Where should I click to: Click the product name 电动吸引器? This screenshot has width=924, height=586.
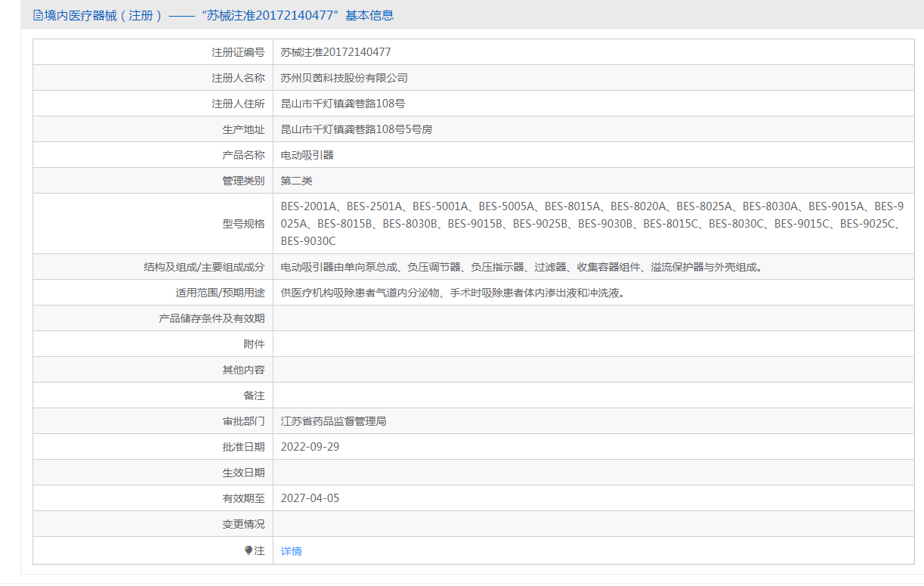[307, 155]
